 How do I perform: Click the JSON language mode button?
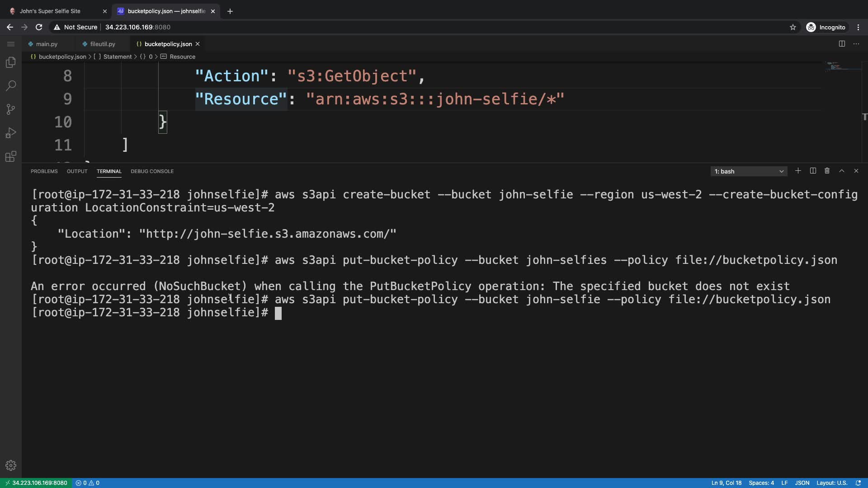tap(802, 483)
